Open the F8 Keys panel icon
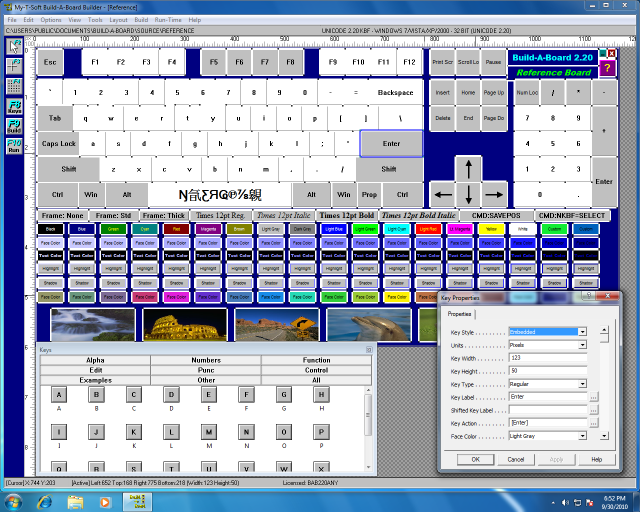This screenshot has width=640, height=512. point(14,106)
